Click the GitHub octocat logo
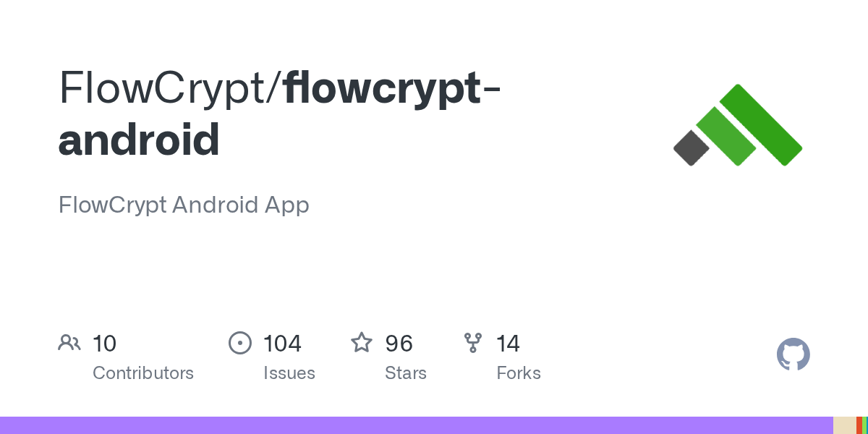 [793, 355]
